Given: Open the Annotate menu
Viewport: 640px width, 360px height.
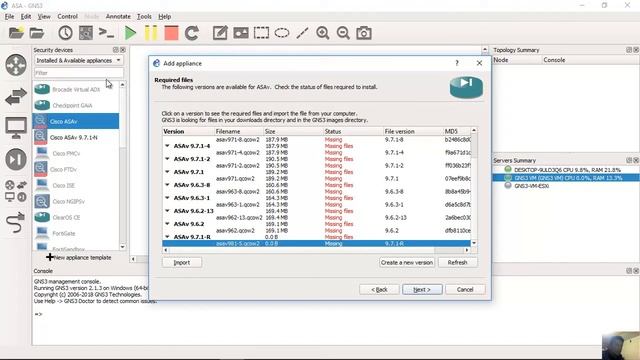Looking at the screenshot, I should [118, 16].
